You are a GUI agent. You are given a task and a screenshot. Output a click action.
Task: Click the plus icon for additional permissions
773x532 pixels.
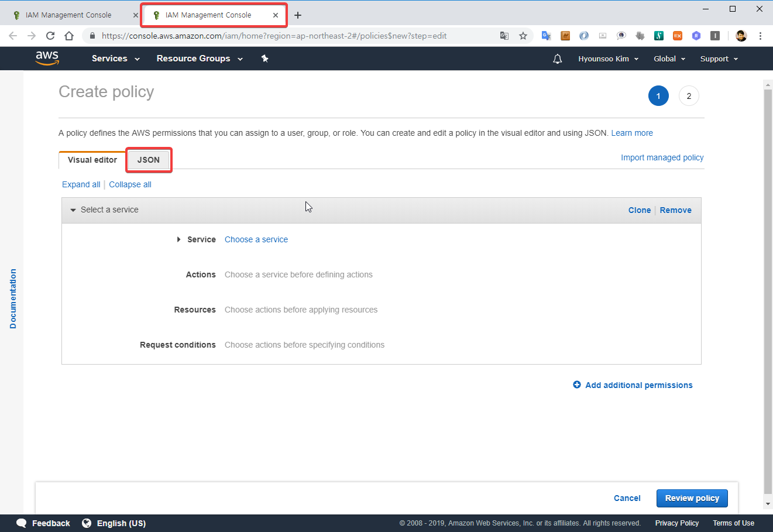(x=577, y=385)
